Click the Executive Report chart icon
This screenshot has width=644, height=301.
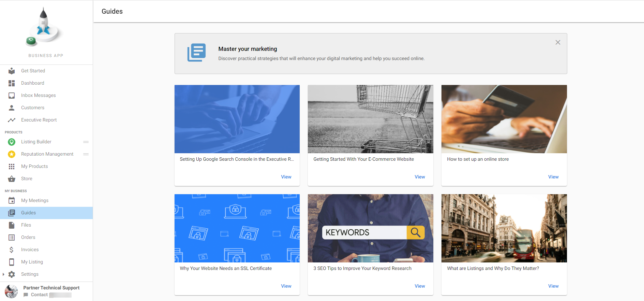(12, 120)
